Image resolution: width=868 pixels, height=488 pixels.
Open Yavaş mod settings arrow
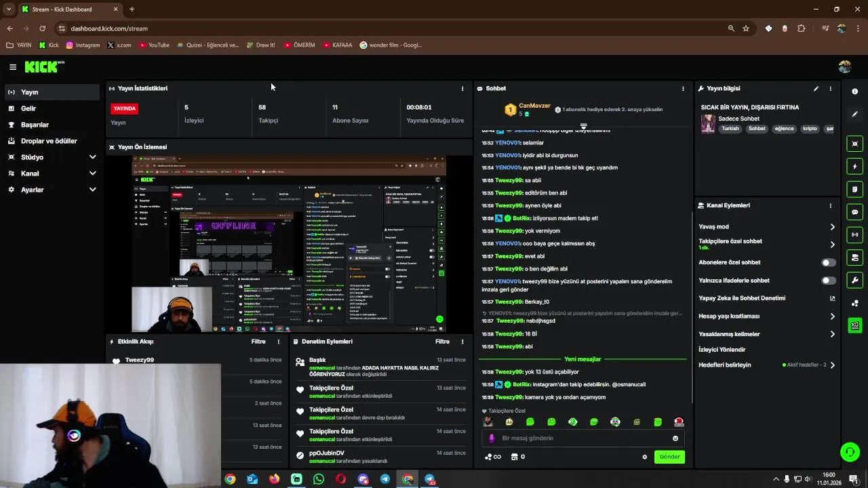832,227
